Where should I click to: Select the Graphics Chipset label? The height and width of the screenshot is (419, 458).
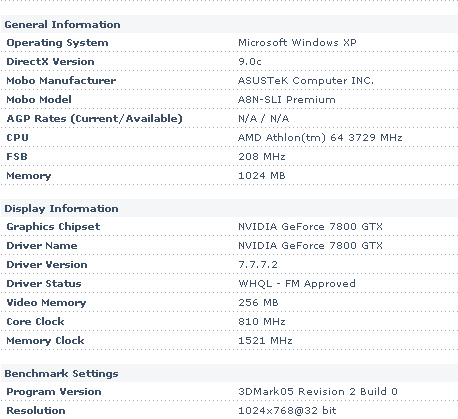click(53, 227)
